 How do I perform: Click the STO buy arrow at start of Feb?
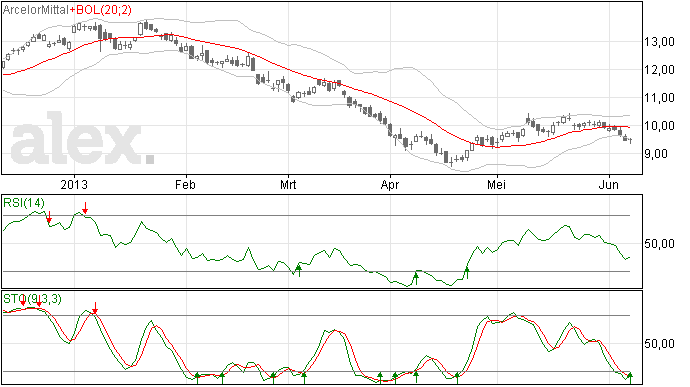point(197,378)
